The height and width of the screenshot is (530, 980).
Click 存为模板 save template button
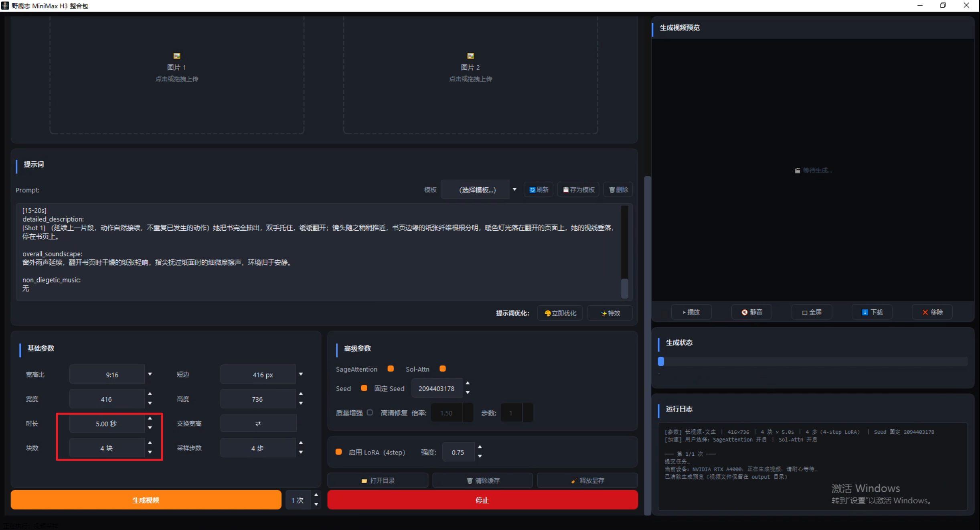(x=578, y=190)
